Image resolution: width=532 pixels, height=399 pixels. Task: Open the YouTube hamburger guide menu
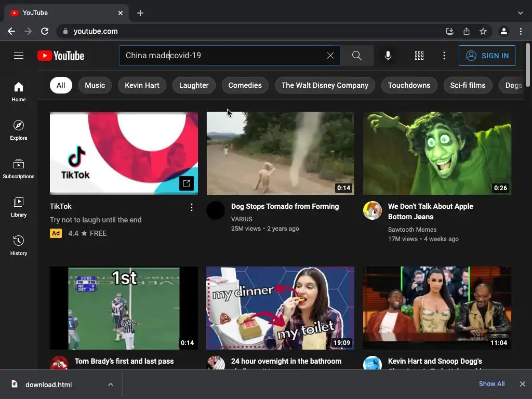coord(19,55)
